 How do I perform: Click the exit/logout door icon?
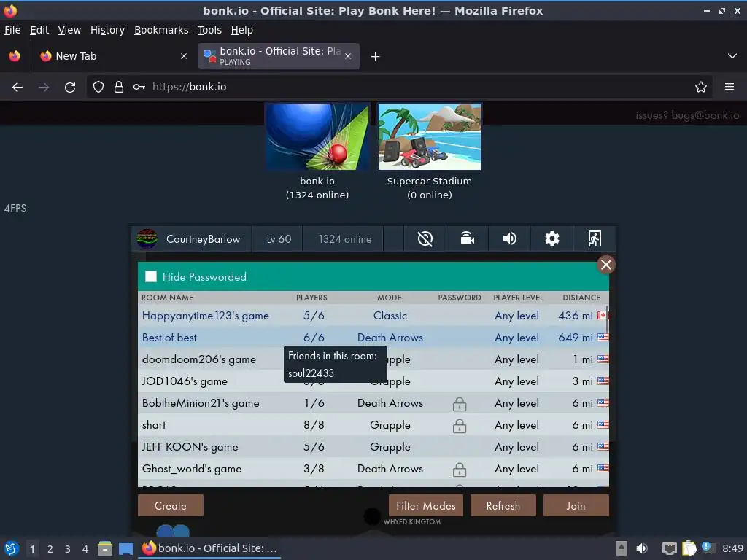coord(595,238)
